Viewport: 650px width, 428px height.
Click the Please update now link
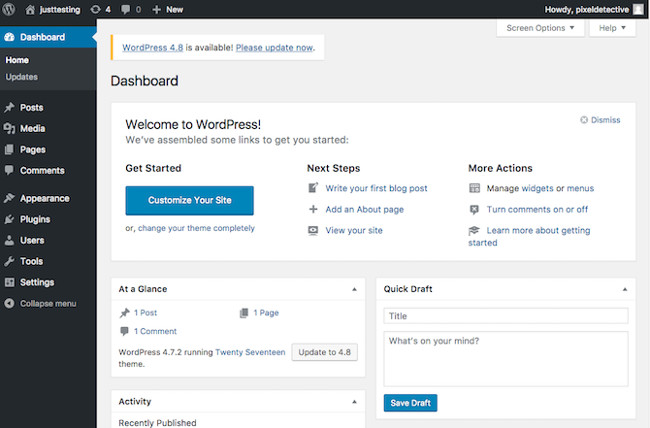point(274,47)
